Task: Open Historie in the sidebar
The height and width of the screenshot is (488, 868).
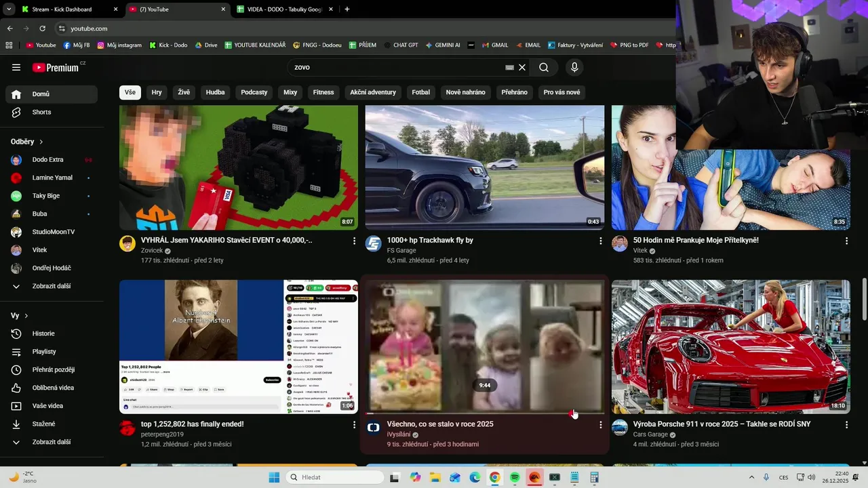Action: pyautogui.click(x=52, y=333)
